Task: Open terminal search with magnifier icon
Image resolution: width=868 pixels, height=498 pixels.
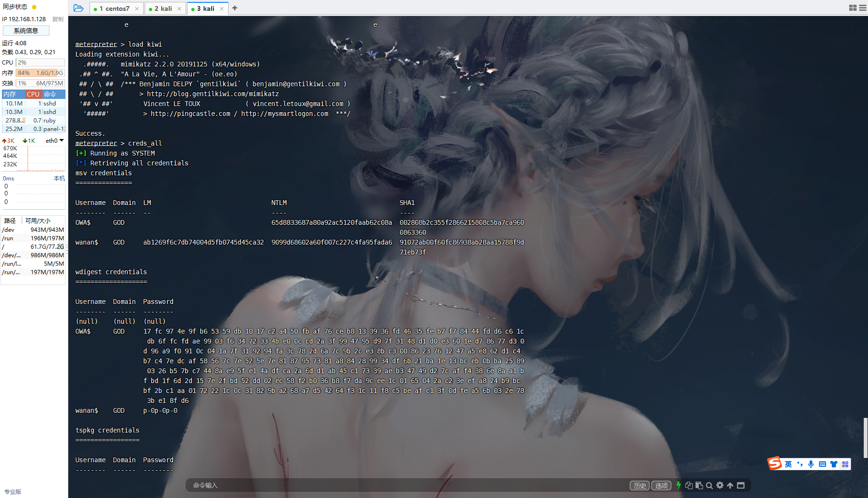Action: point(709,485)
